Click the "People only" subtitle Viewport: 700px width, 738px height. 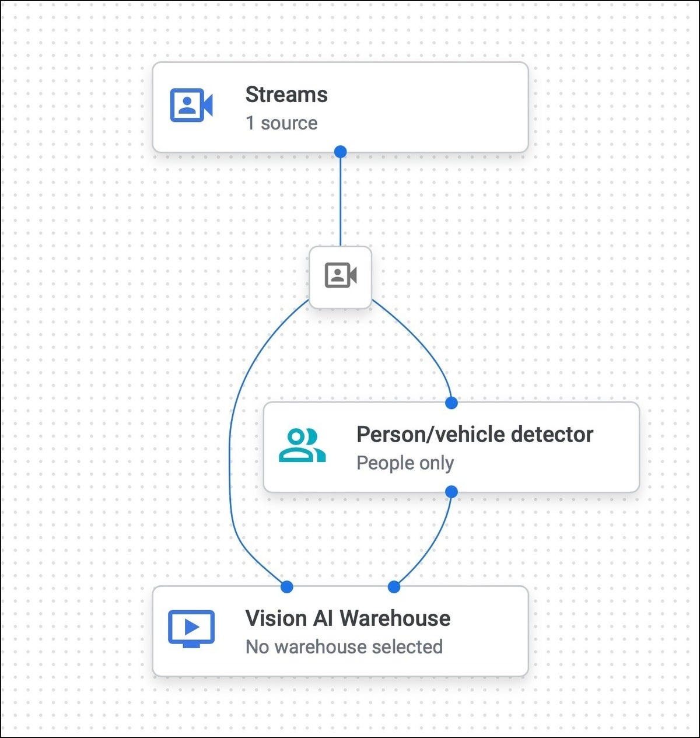click(405, 463)
